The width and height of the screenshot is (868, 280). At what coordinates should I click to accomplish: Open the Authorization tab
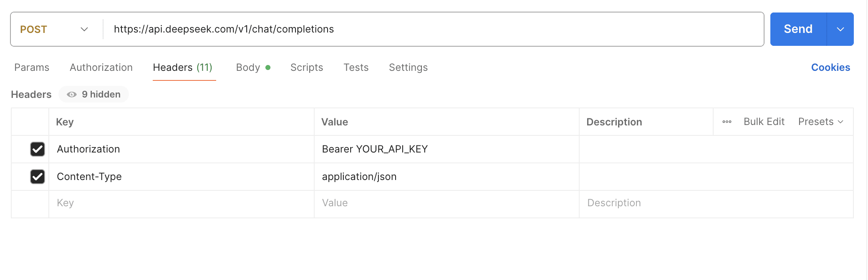(101, 67)
